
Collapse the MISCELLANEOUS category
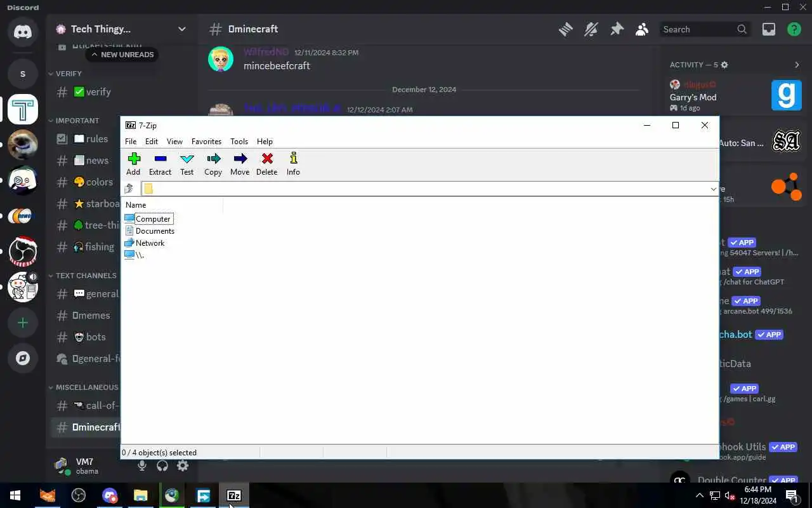83,387
